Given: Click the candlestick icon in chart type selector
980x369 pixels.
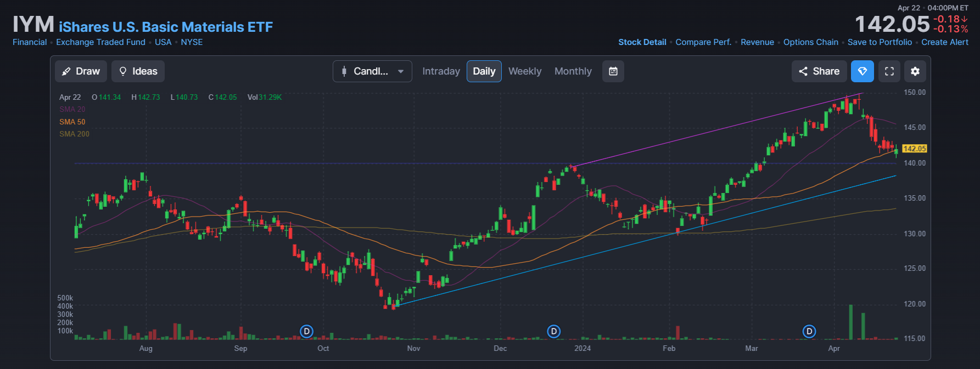Looking at the screenshot, I should click(x=344, y=71).
